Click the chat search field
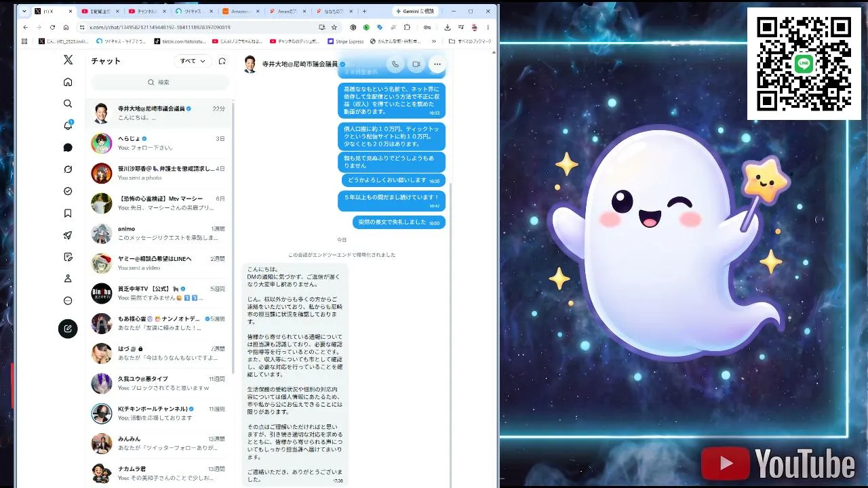 tap(160, 82)
